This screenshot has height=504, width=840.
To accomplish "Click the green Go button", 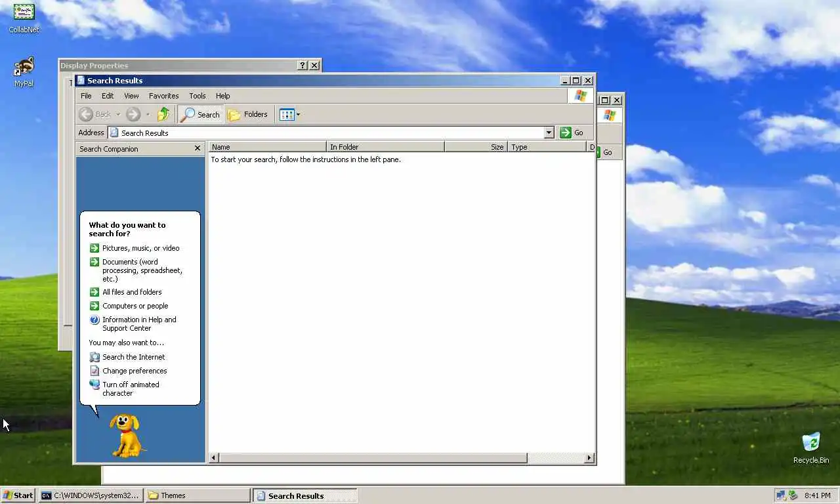I will (572, 133).
